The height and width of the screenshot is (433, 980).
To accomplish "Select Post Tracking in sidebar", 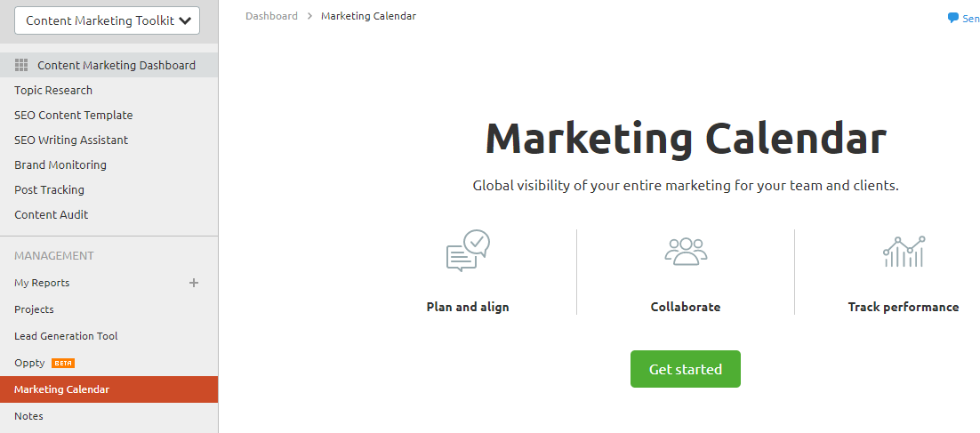I will pyautogui.click(x=50, y=189).
